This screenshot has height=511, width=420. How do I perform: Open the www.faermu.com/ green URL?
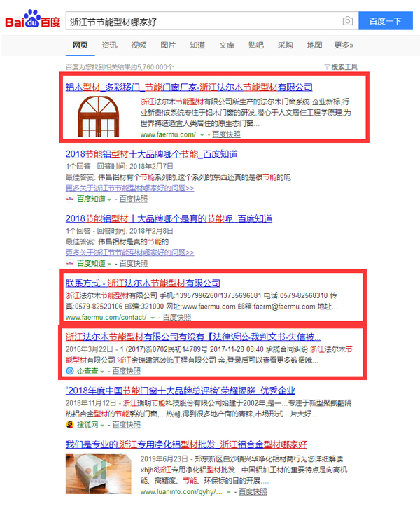168,134
